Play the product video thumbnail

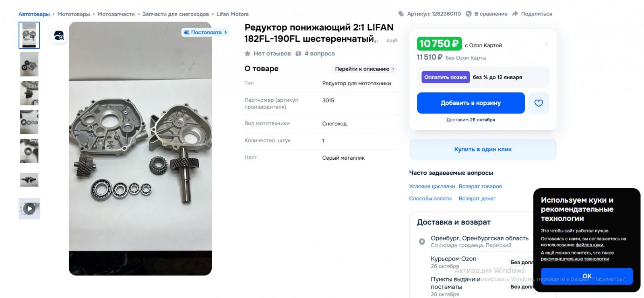coord(29,208)
